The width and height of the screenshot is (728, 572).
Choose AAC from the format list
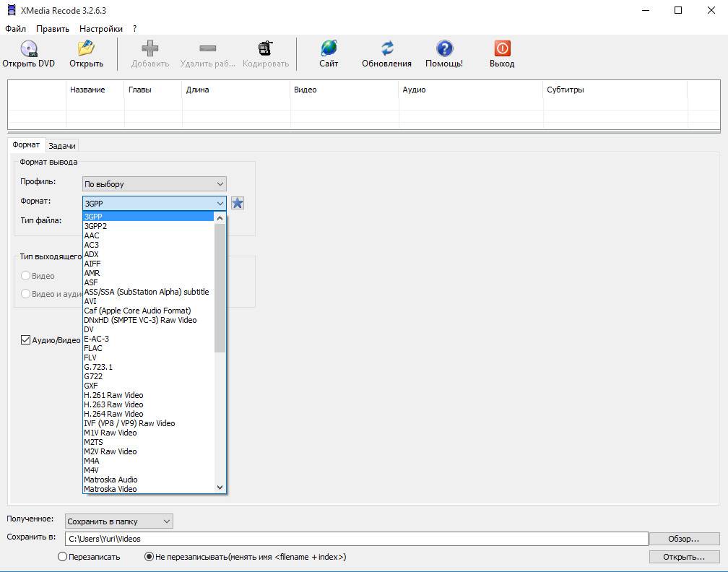pyautogui.click(x=149, y=235)
